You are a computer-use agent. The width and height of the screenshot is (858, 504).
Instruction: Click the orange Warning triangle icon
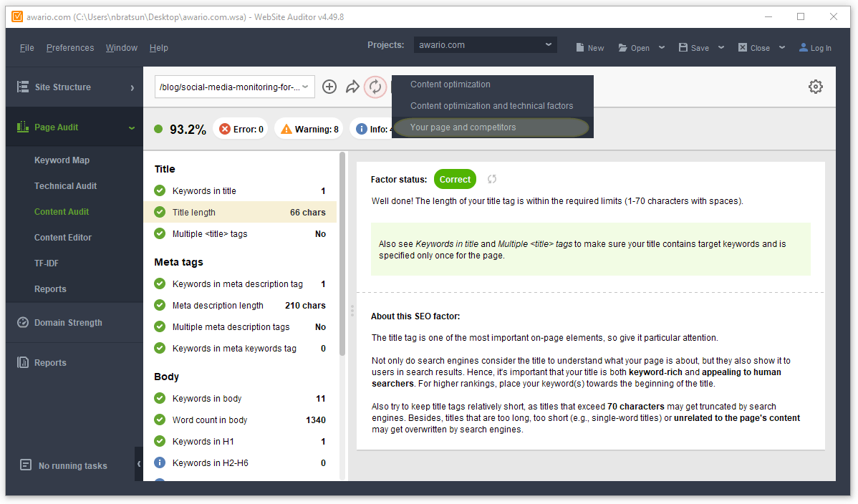coord(286,129)
